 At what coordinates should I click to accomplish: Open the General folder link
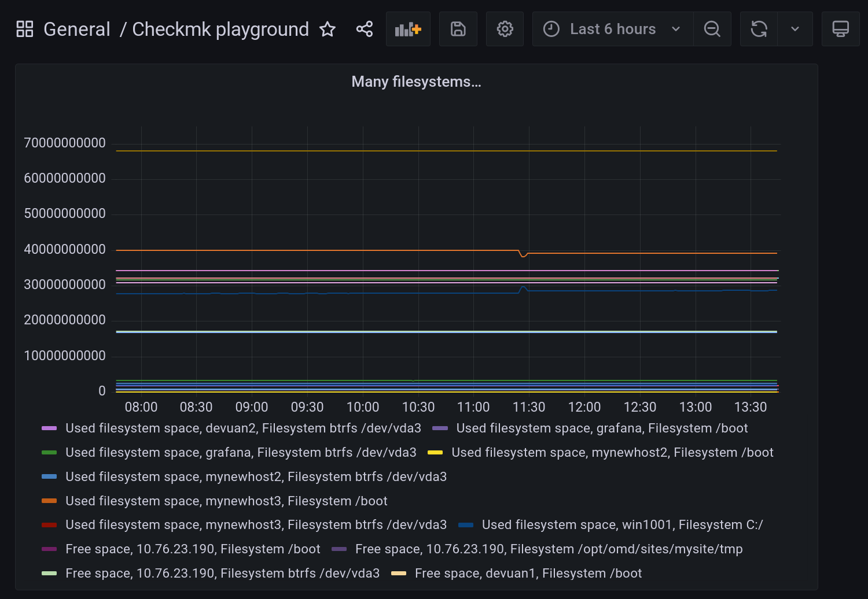coord(77,29)
